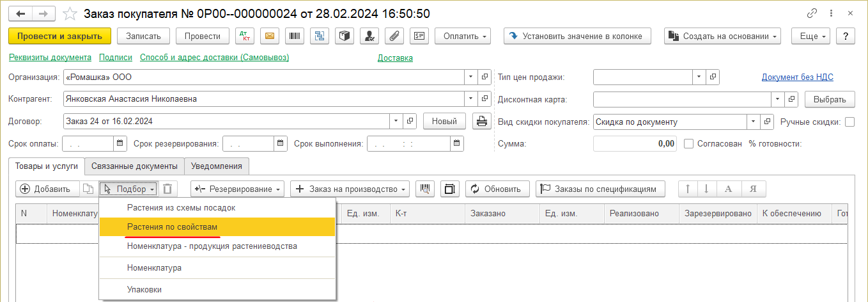Click the printer icon next to Новый
This screenshot has width=868, height=302.
pos(481,121)
